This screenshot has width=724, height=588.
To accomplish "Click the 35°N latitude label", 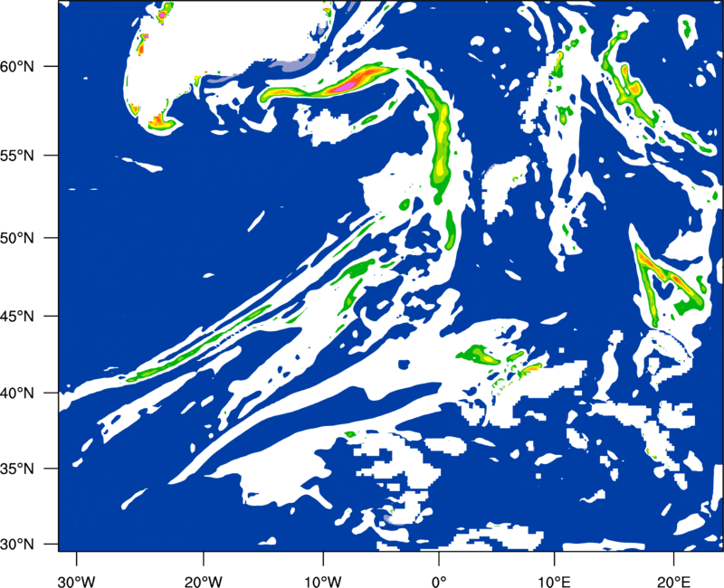I will 17,469.
